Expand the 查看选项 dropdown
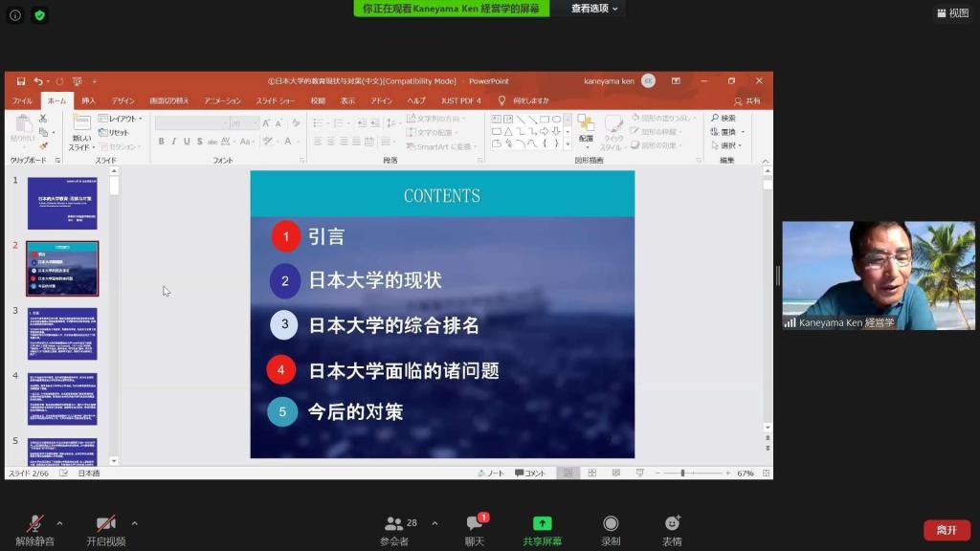 pyautogui.click(x=594, y=9)
